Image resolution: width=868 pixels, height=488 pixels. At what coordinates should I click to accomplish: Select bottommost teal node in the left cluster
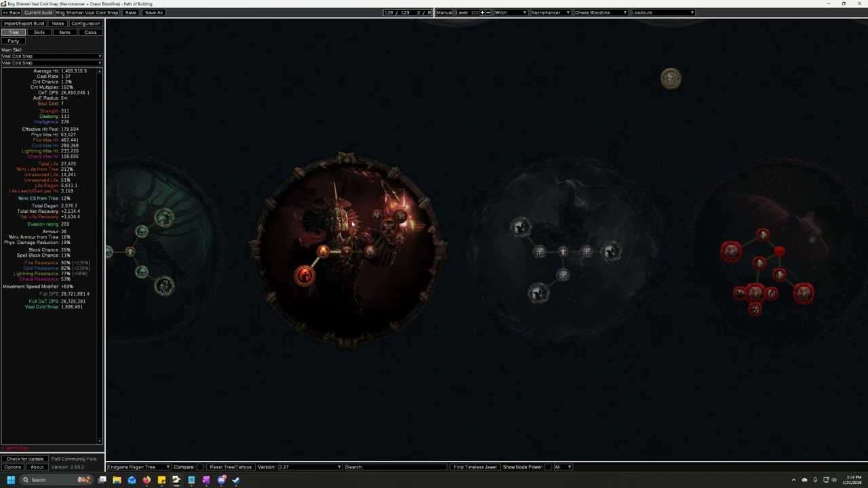[x=164, y=285]
